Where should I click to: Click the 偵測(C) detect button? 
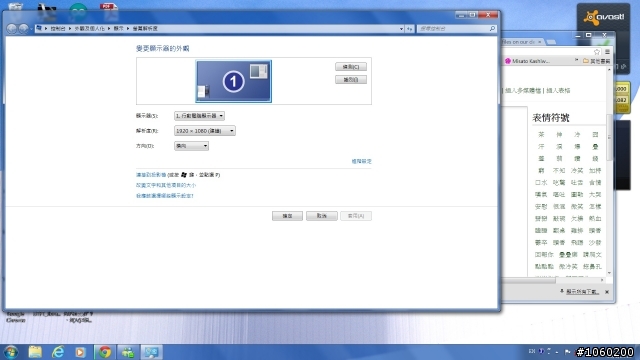(x=351, y=67)
